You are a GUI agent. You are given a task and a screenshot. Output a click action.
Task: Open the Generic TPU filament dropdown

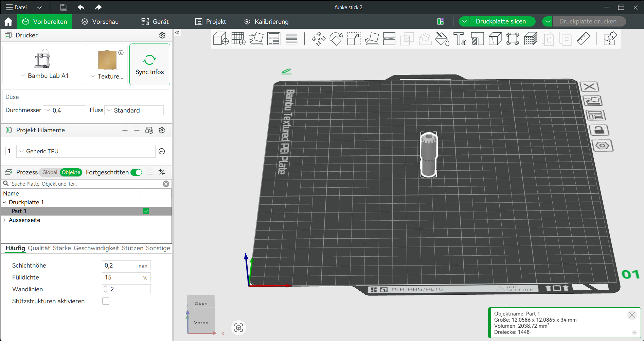coord(86,151)
